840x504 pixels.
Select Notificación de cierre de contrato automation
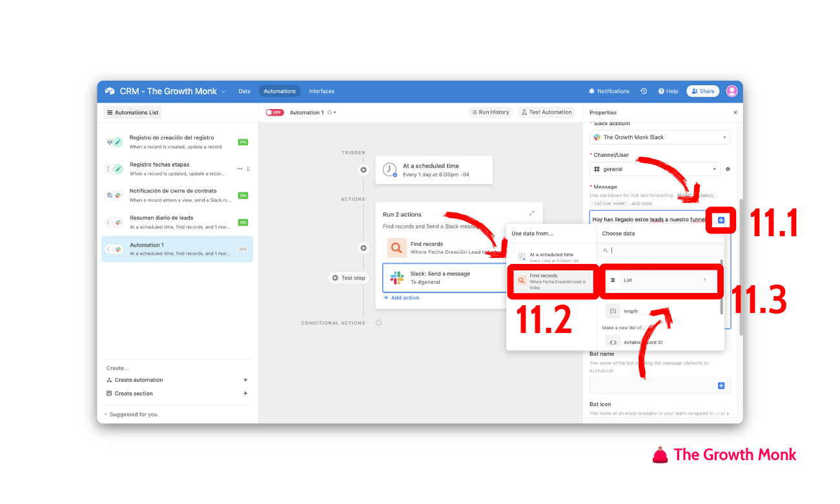(x=177, y=195)
